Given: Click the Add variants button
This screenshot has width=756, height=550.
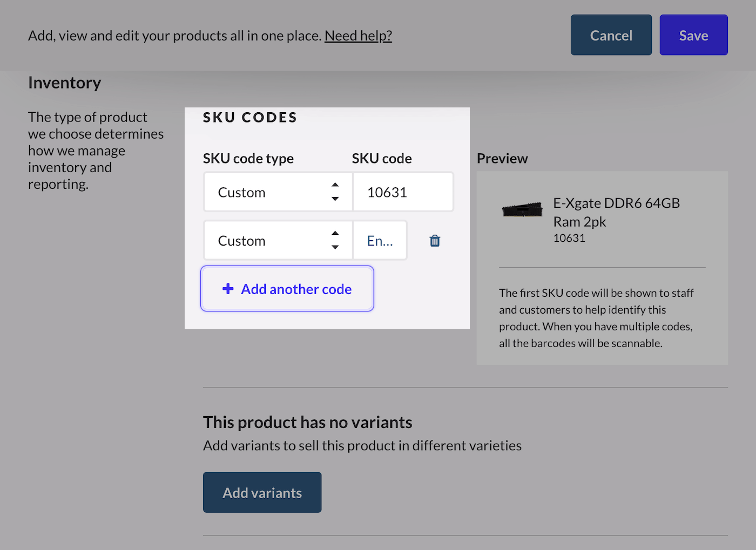Looking at the screenshot, I should click(262, 492).
